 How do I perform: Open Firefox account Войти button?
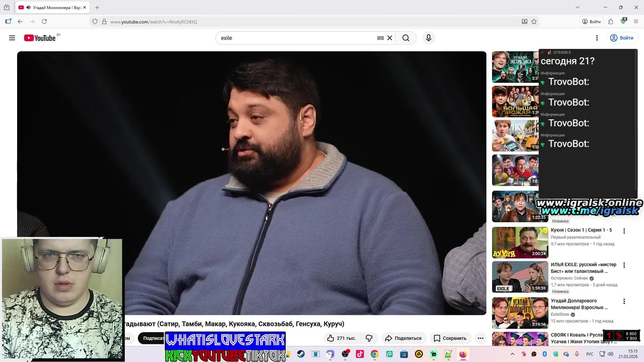[591, 22]
